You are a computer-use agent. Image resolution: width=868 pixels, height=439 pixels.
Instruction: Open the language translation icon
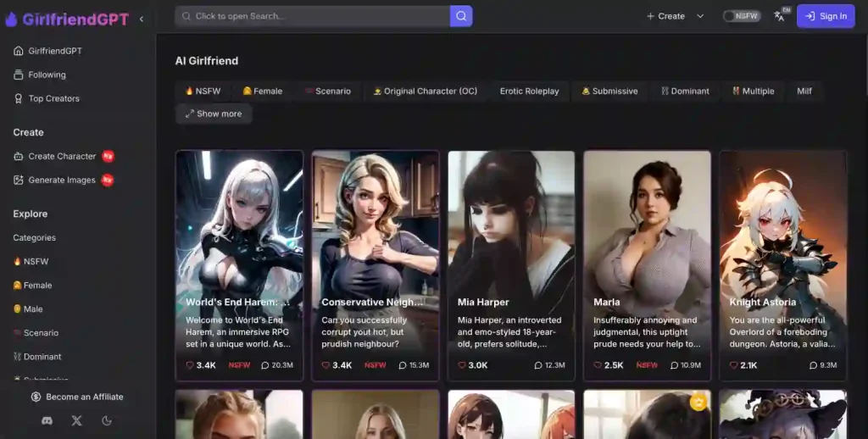780,16
